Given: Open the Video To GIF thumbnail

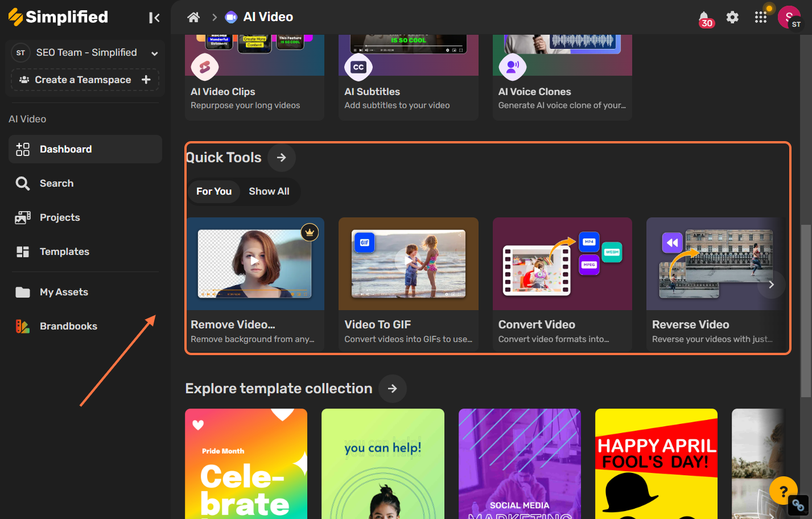Looking at the screenshot, I should point(409,263).
